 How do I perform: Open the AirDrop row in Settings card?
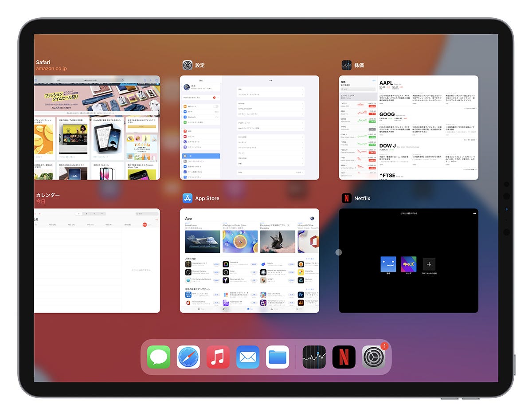coord(270,103)
